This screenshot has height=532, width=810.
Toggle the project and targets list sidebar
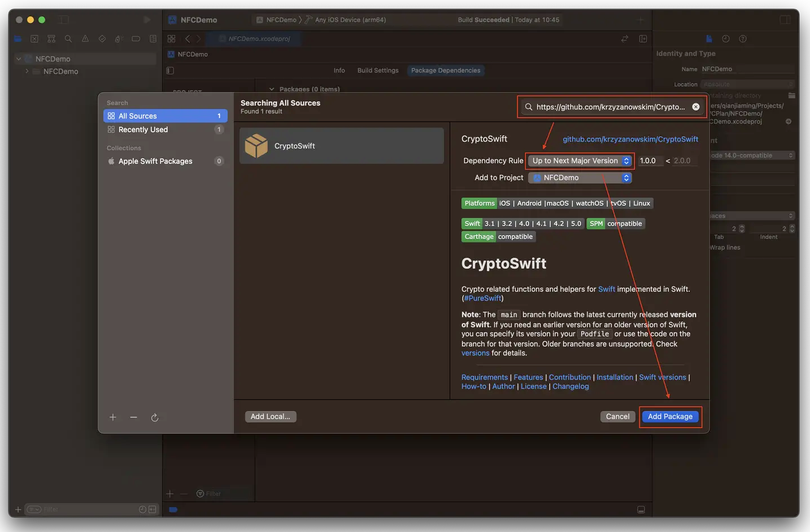point(170,71)
